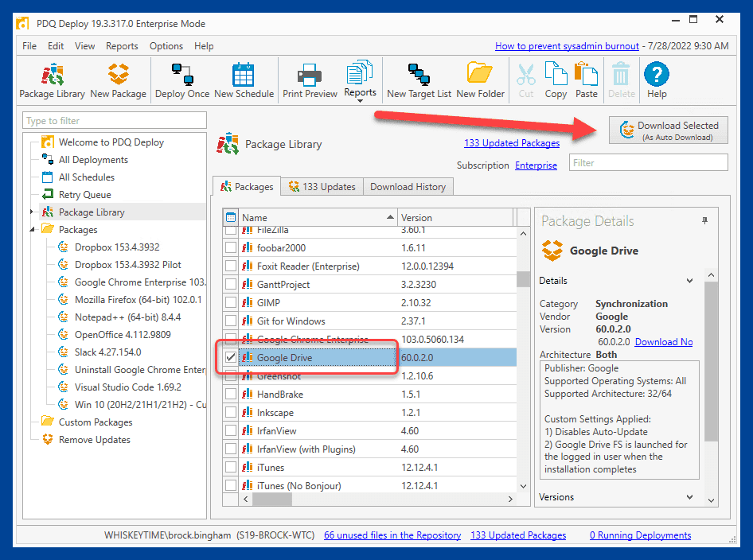
Task: Open the File menu
Action: [x=29, y=46]
